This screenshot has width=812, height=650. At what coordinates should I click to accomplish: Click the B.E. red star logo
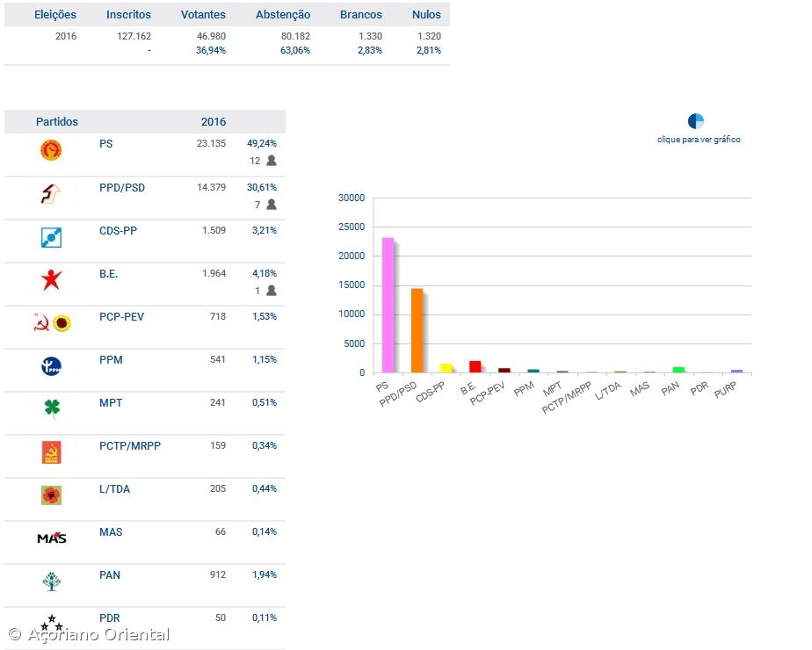click(x=51, y=280)
